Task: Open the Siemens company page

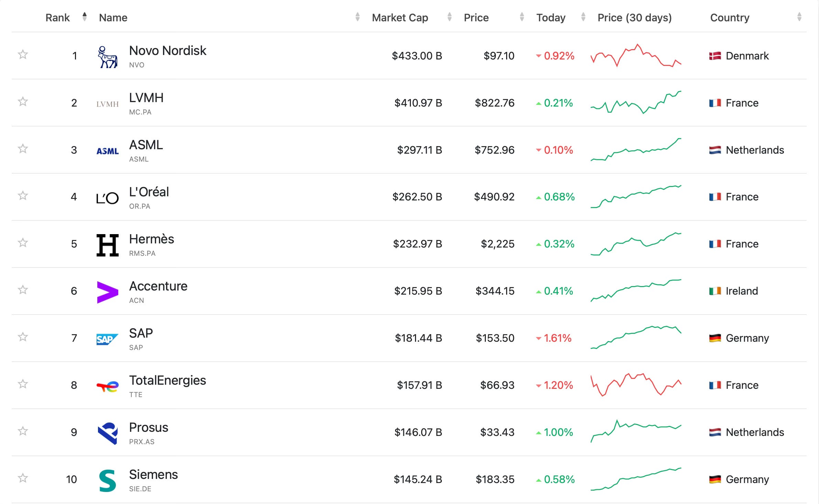Action: click(153, 474)
